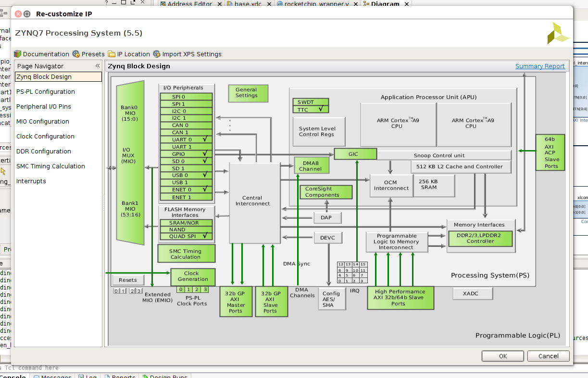Click the CAN 0 peripheral block

click(186, 125)
